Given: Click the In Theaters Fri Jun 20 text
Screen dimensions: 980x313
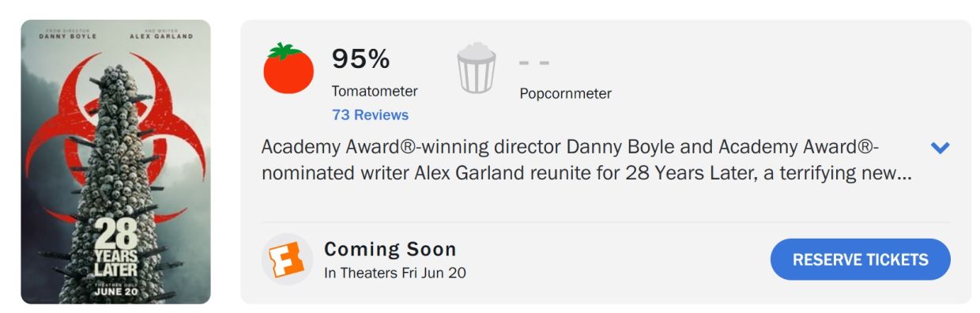Looking at the screenshot, I should click(395, 273).
